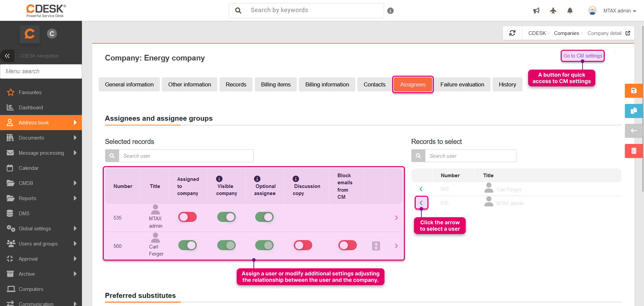The height and width of the screenshot is (306, 644).
Task: Switch to General information tab
Action: 129,84
